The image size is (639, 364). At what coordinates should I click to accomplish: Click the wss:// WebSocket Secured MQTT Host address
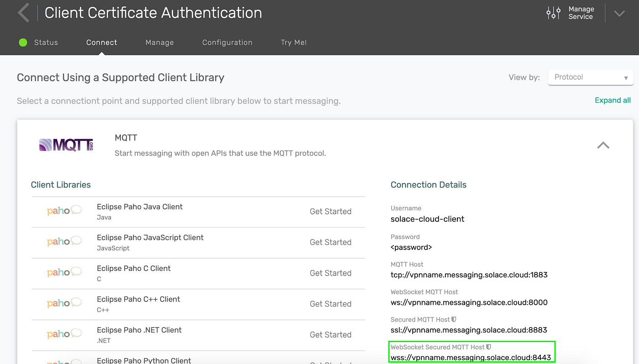(x=471, y=358)
